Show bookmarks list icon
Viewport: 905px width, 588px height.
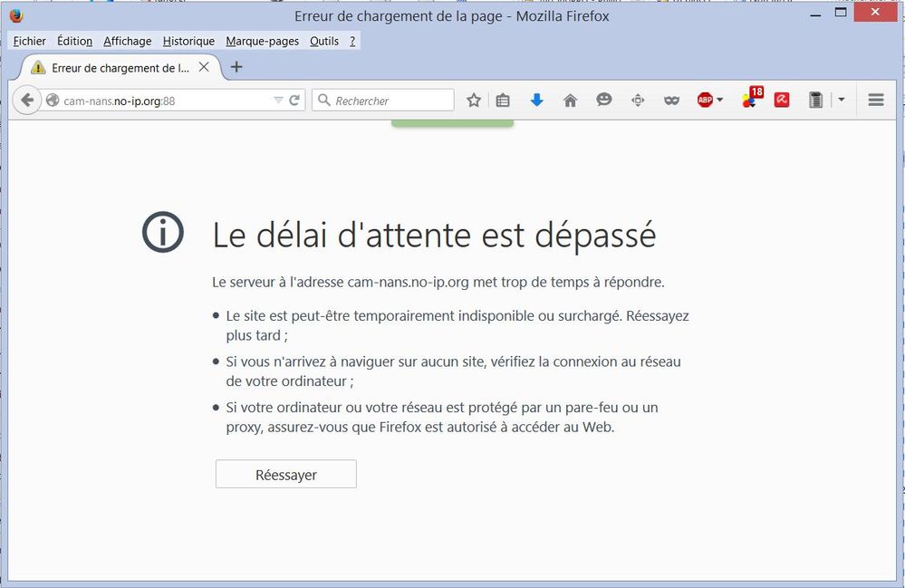tap(503, 101)
